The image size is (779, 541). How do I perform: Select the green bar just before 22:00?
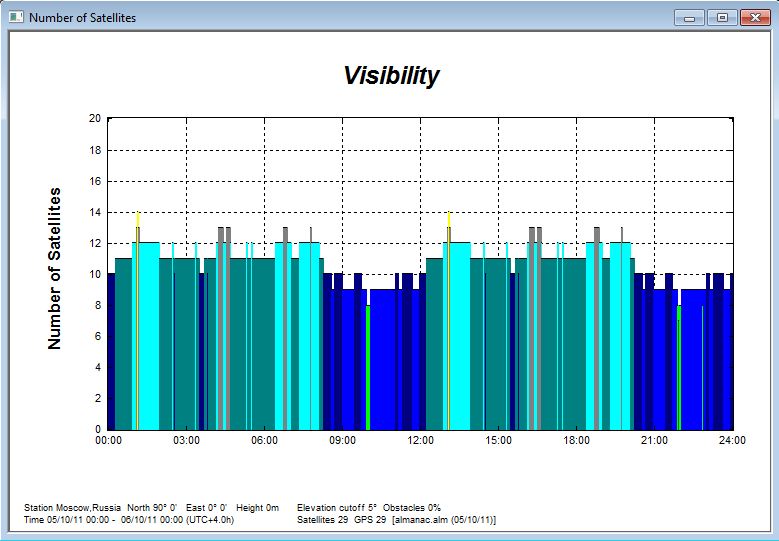pyautogui.click(x=679, y=368)
